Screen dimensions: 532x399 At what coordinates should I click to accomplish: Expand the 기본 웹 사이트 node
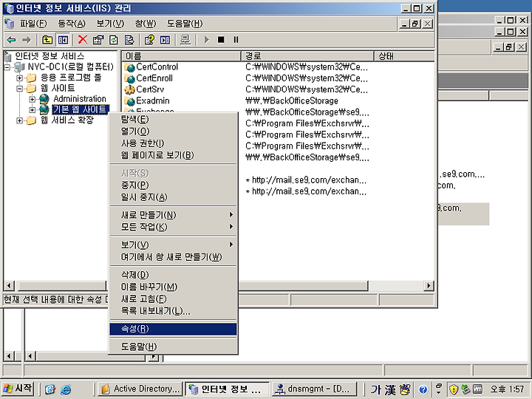pyautogui.click(x=32, y=109)
